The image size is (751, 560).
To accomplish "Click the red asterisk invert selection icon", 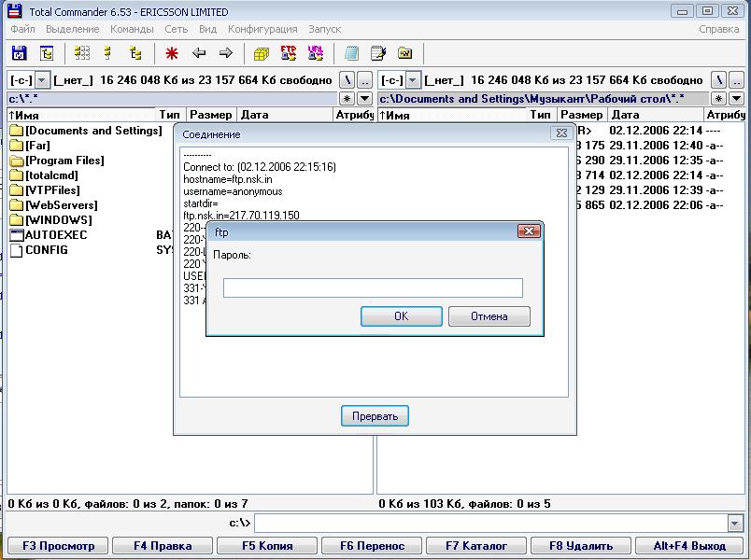I will point(172,53).
